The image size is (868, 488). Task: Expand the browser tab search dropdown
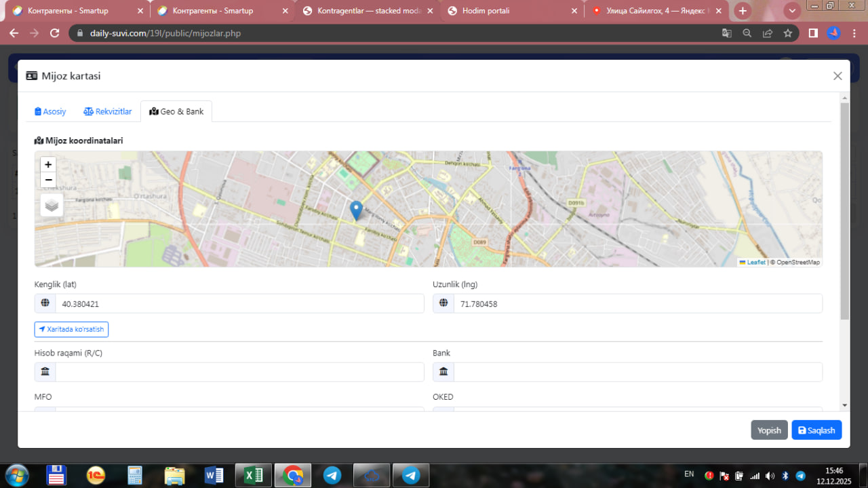click(791, 11)
